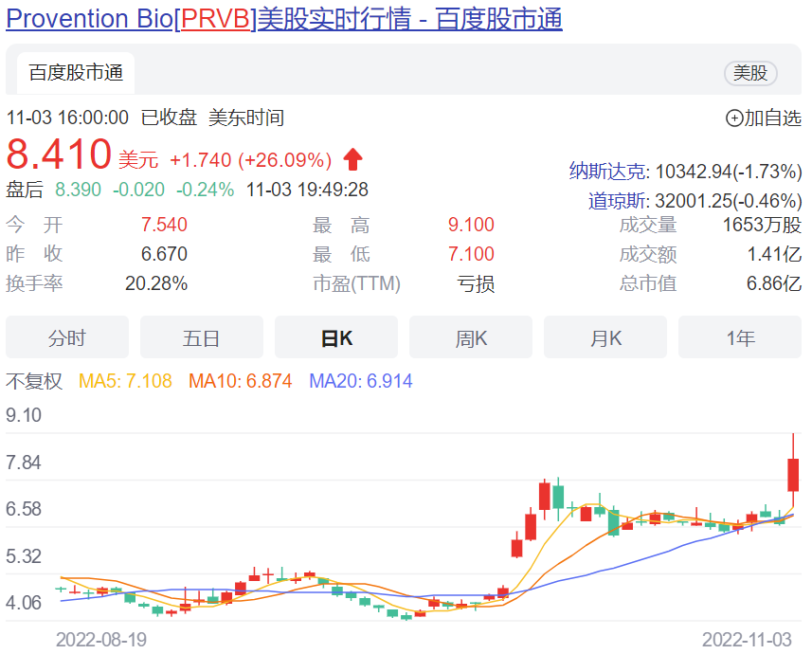Click the MA10 indicator label
Screen dimensions: 812x654
tap(240, 381)
